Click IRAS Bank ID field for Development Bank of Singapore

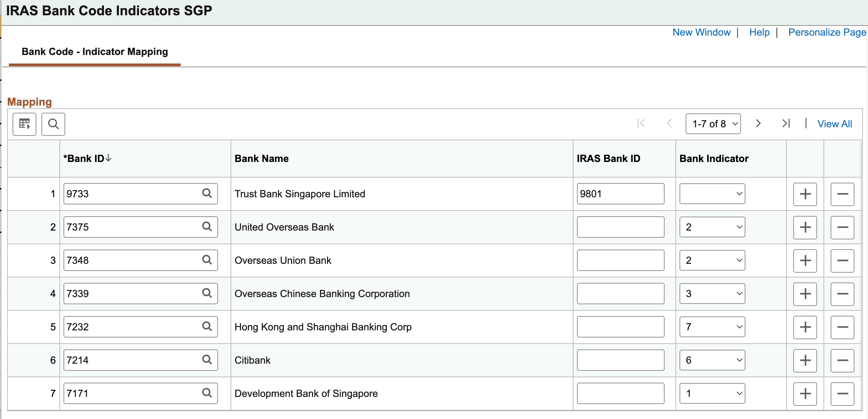620,394
